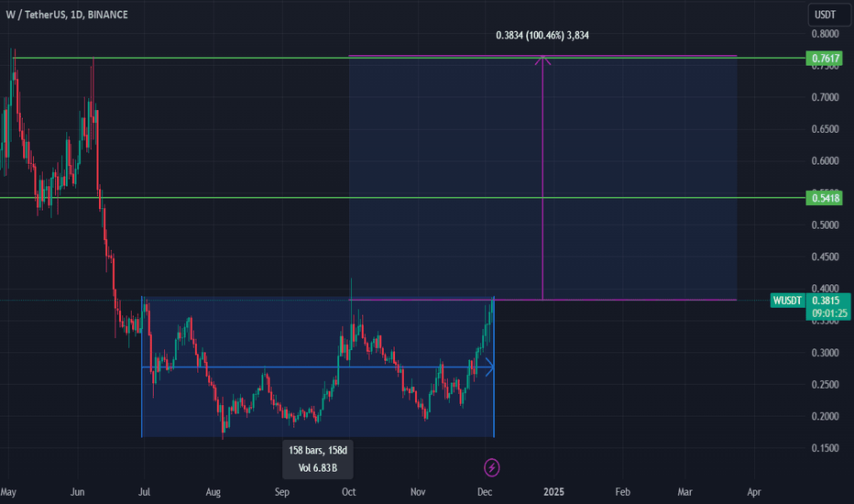
Task: Click the Feb label on time axis
Action: [622, 492]
